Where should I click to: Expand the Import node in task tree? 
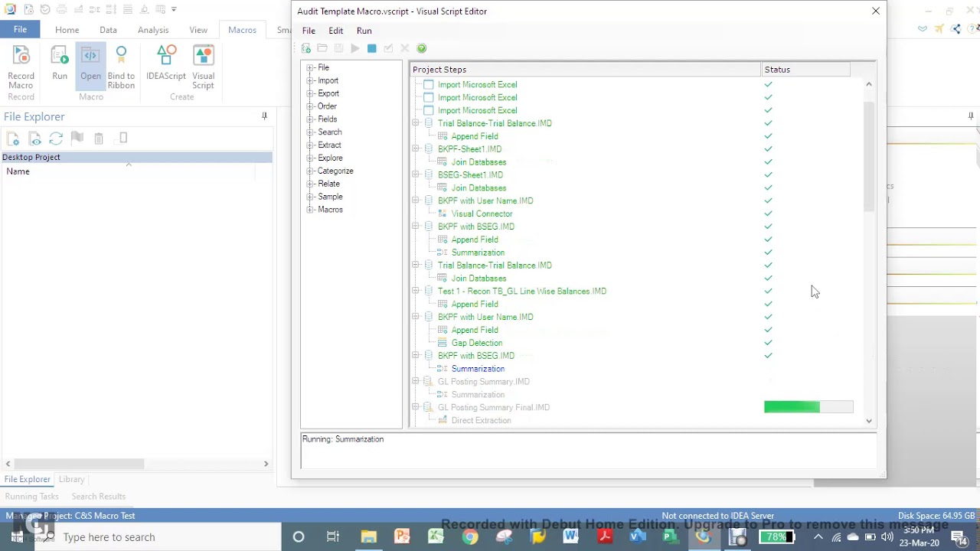click(310, 80)
